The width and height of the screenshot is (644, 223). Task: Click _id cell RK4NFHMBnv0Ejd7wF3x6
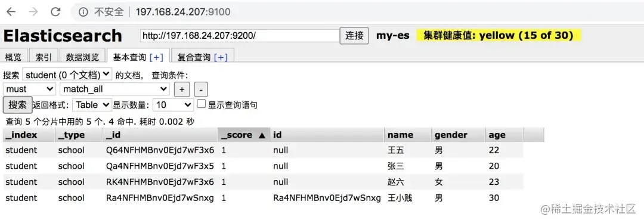[160, 182]
